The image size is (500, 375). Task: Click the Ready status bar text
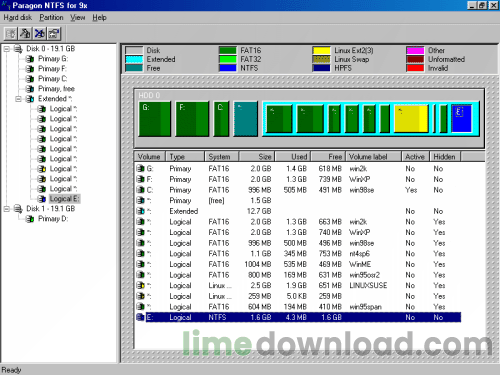click(11, 370)
